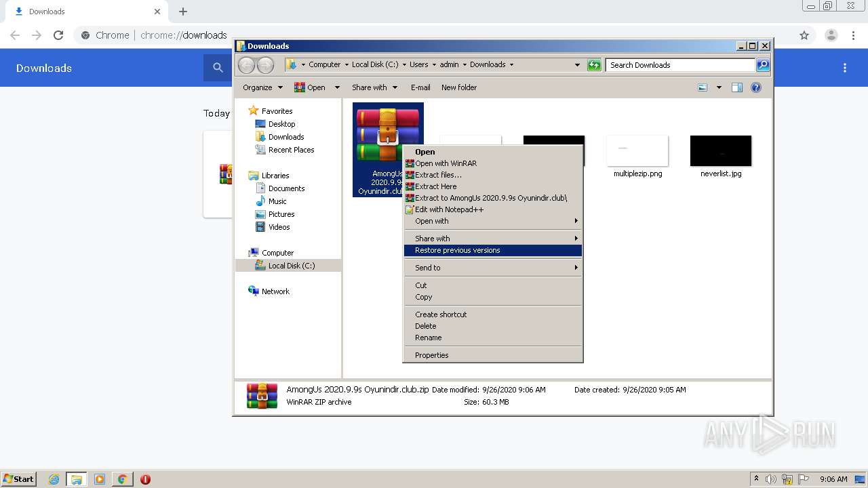Image resolution: width=868 pixels, height=488 pixels.
Task: Choose Open in the context menu
Action: coord(492,152)
